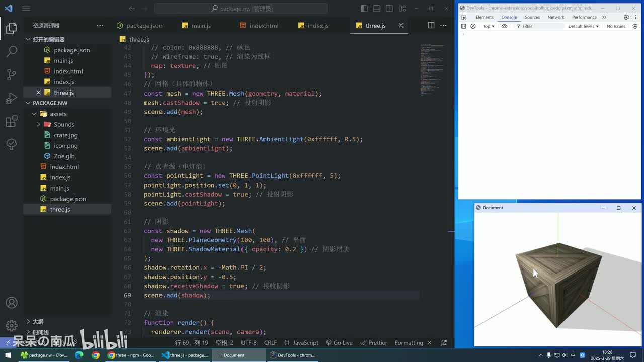
Task: Click the split editor right icon
Action: coord(431,25)
